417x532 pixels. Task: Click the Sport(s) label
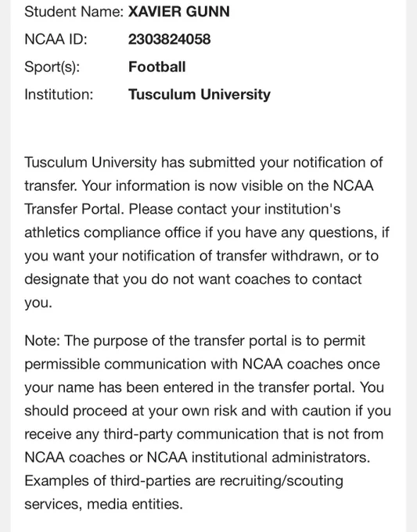[x=52, y=66]
